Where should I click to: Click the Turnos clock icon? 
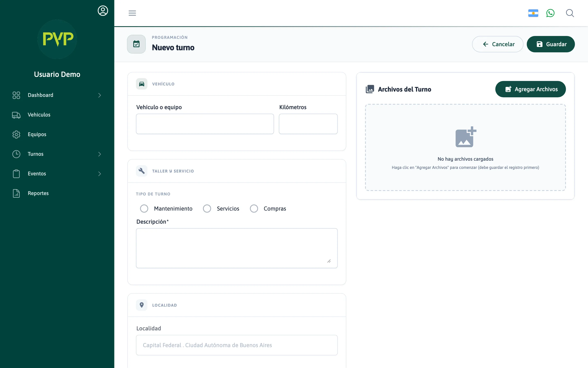click(16, 154)
